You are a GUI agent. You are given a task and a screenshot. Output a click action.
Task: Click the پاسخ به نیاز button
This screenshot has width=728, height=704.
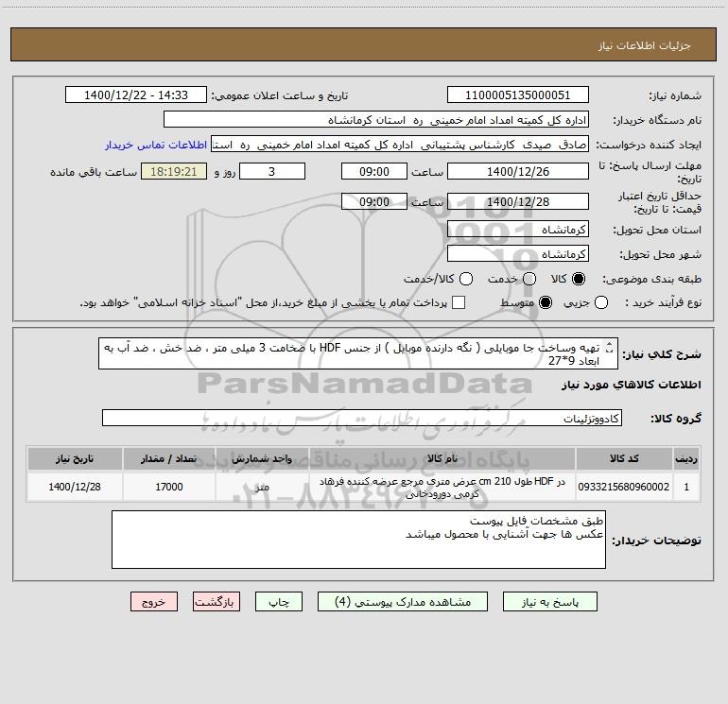[550, 602]
